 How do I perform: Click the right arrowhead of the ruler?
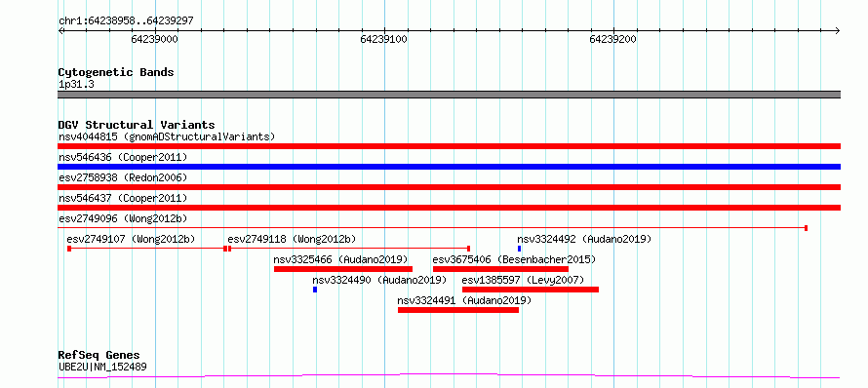[838, 30]
